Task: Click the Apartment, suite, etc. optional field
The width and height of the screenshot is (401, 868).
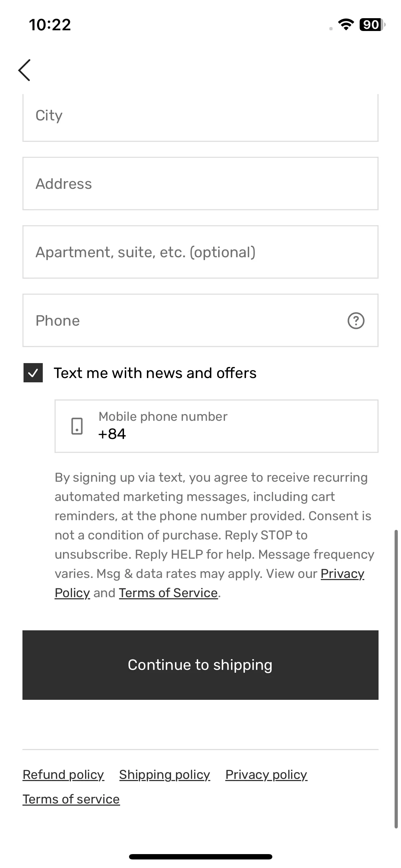Action: (200, 252)
